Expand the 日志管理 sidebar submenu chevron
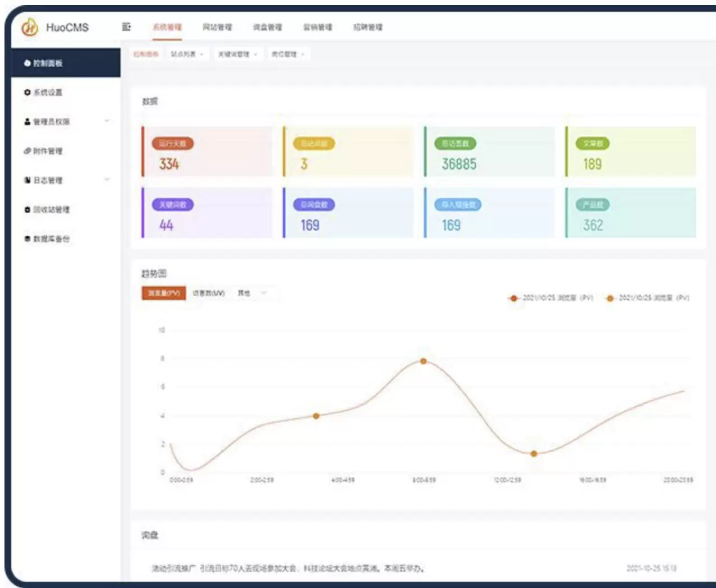 coord(107,180)
